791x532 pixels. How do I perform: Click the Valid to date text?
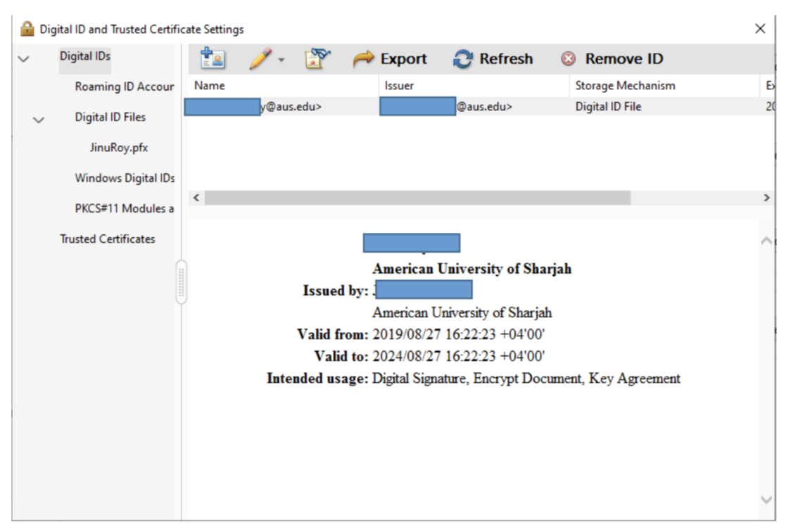coord(459,357)
